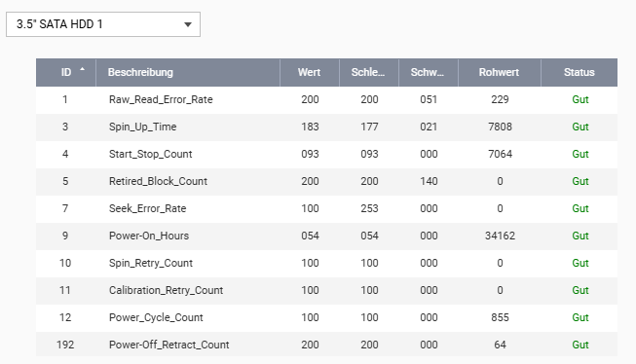The image size is (636, 364).
Task: Click Gut status of Power_Cycle_Count
Action: [x=580, y=317]
